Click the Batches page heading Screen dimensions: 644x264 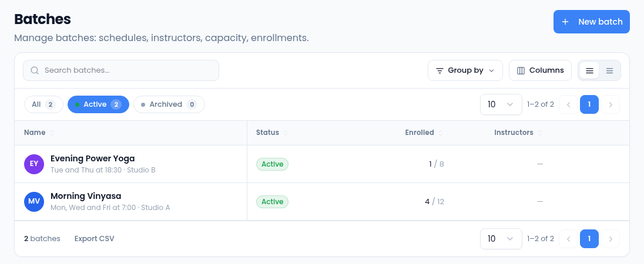pyautogui.click(x=43, y=19)
